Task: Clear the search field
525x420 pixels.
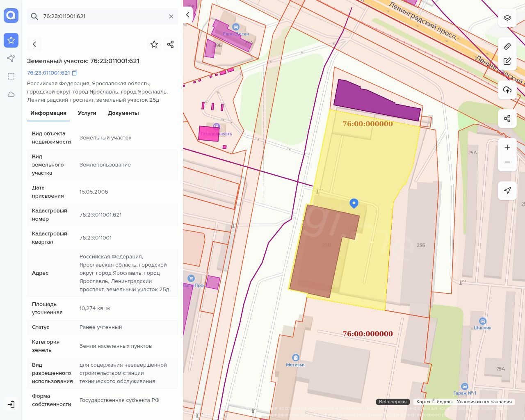Action: click(171, 16)
